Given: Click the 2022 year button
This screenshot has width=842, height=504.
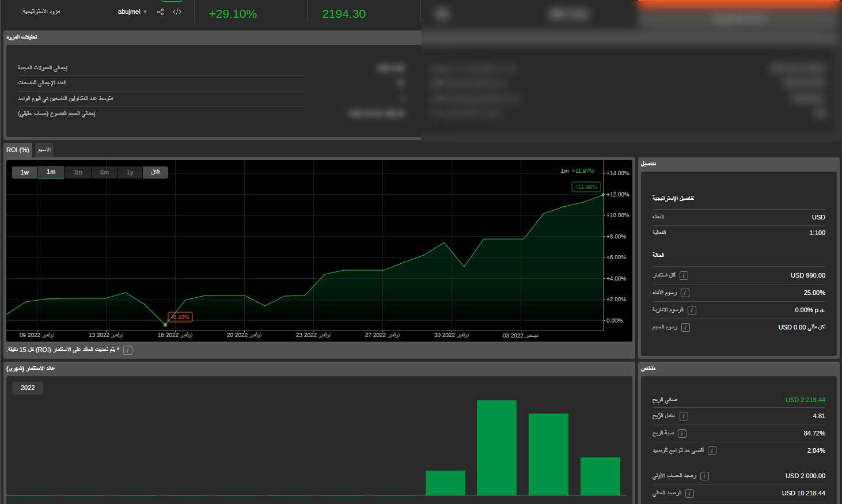Looking at the screenshot, I should point(28,388).
